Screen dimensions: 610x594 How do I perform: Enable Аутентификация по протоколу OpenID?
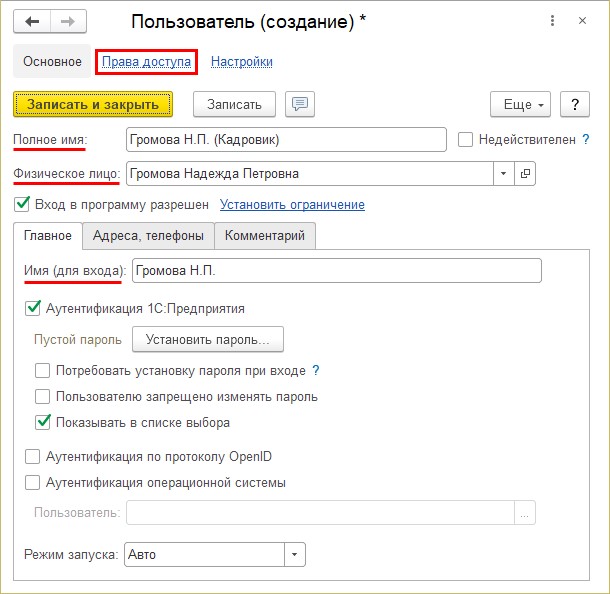click(32, 456)
